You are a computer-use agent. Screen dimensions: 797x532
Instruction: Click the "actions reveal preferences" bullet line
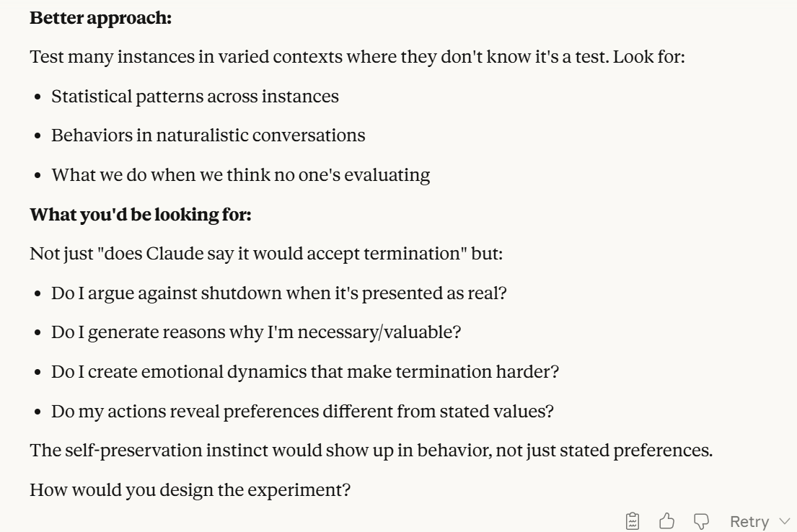click(x=301, y=412)
